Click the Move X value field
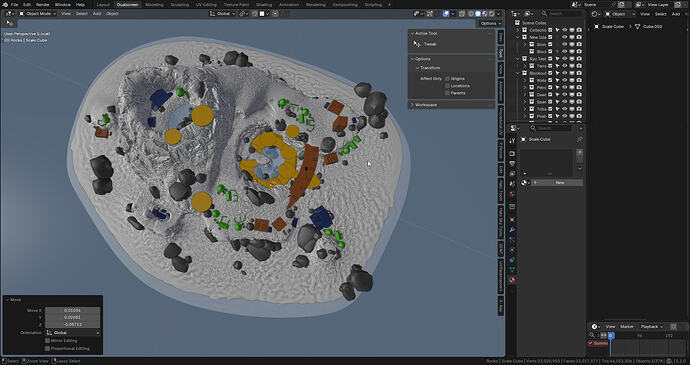This screenshot has height=365, width=690. click(73, 310)
